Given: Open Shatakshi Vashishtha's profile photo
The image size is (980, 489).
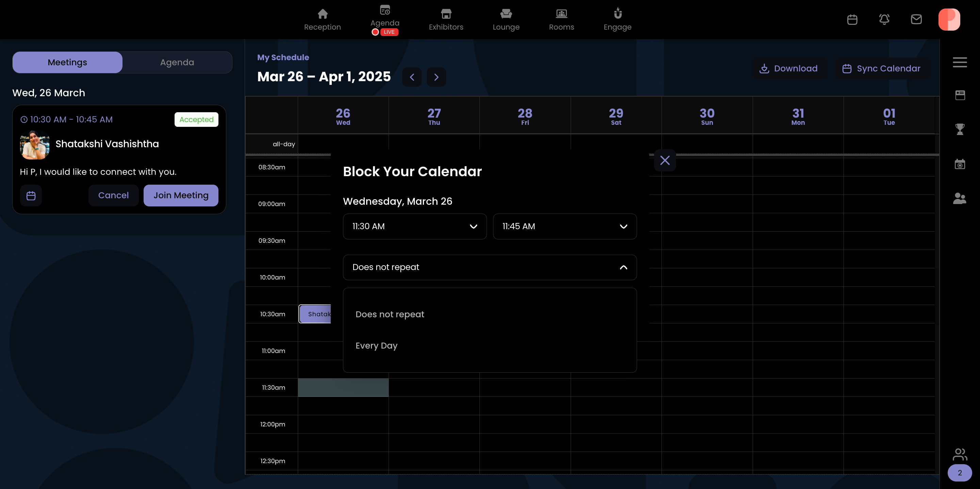Looking at the screenshot, I should 35,145.
